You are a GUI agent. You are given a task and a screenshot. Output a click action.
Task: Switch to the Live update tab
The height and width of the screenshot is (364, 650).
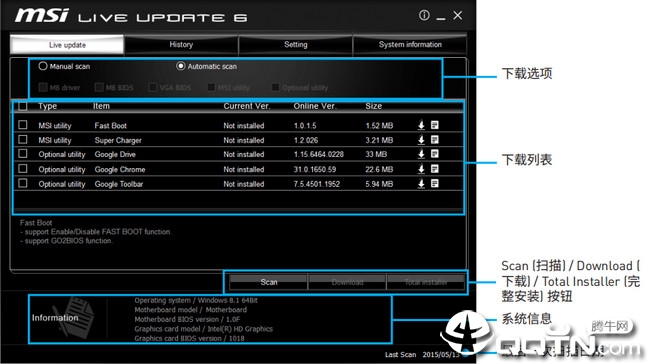tap(67, 45)
